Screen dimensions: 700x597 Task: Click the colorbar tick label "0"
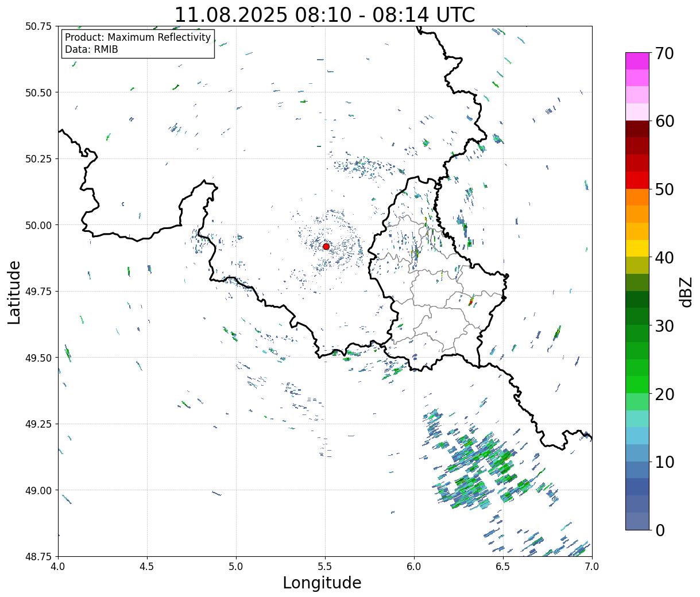[659, 530]
